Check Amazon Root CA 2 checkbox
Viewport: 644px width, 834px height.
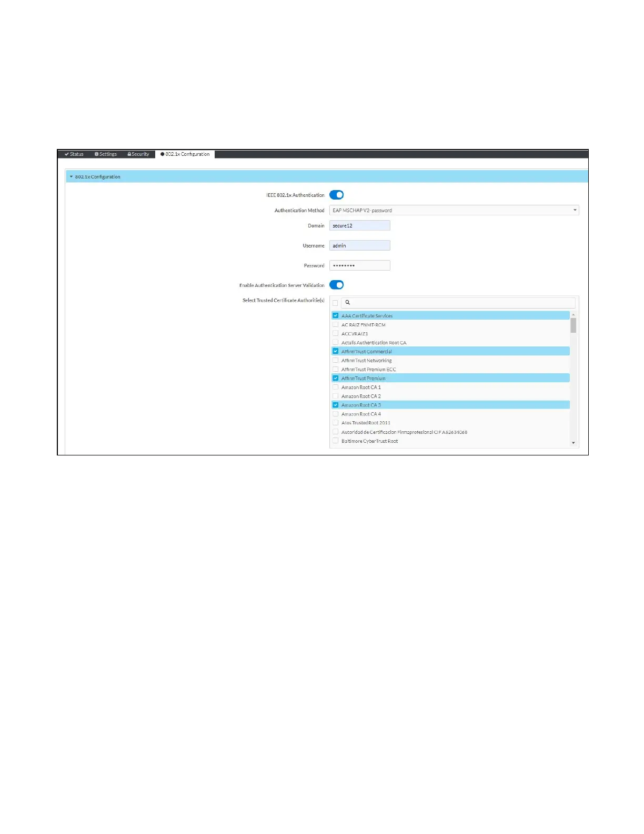(x=335, y=396)
